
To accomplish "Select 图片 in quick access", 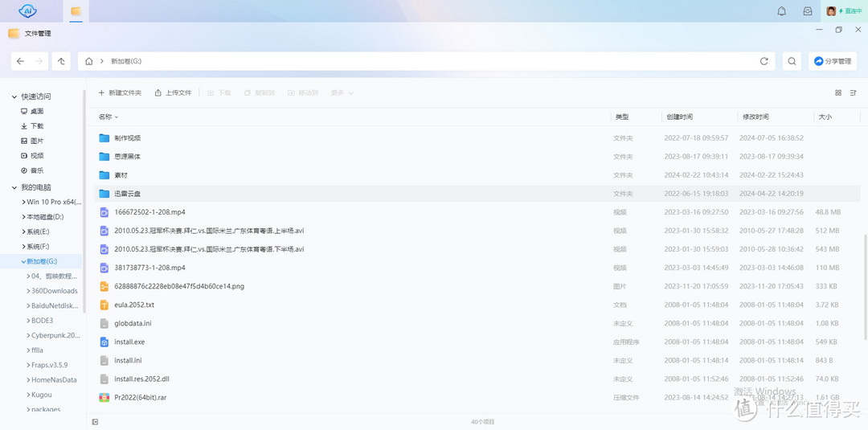I will coord(37,141).
